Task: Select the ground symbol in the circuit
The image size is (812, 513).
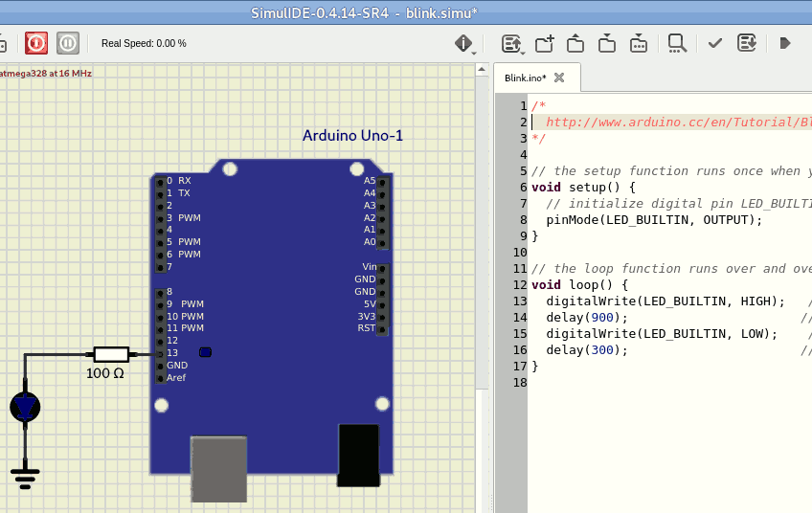Action: coord(25,478)
